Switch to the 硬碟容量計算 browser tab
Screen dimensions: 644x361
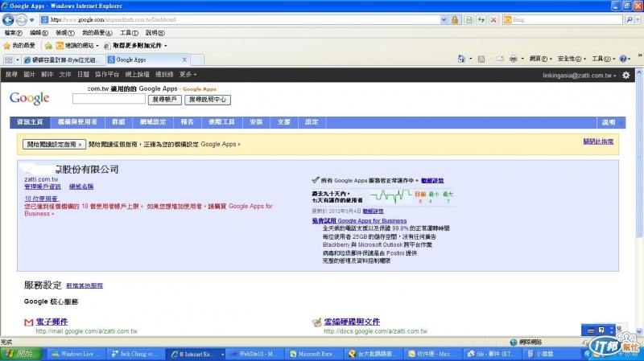[x=64, y=59]
